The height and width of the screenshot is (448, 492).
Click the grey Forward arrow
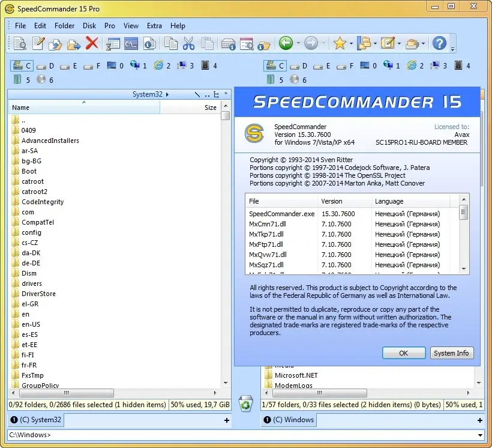pos(311,43)
